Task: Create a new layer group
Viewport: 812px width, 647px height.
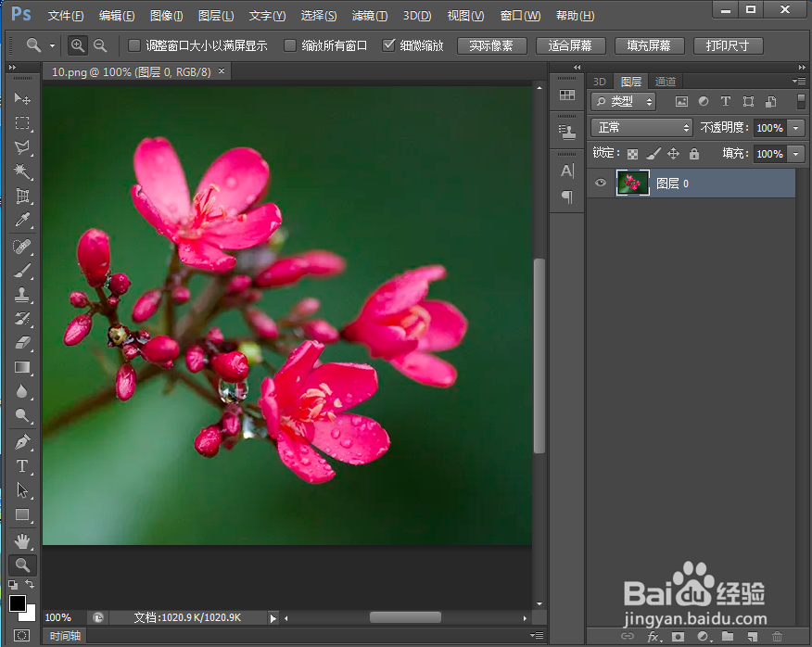Action: [x=728, y=636]
